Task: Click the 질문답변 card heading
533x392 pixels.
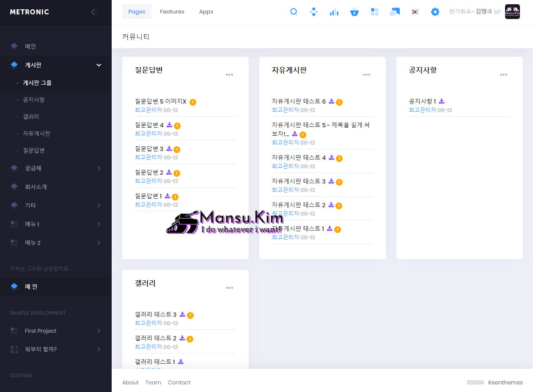Action: tap(149, 70)
